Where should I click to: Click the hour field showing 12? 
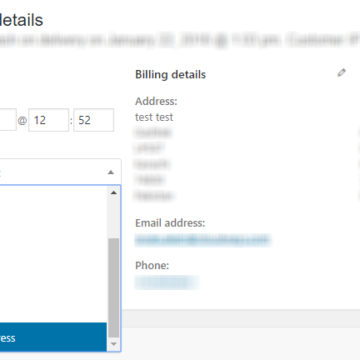(x=48, y=120)
